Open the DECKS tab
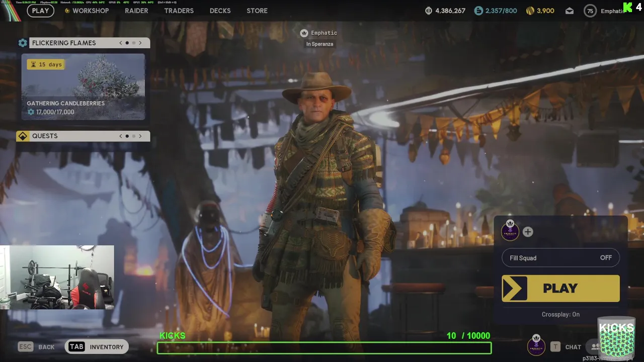This screenshot has width=644, height=362. click(220, 11)
